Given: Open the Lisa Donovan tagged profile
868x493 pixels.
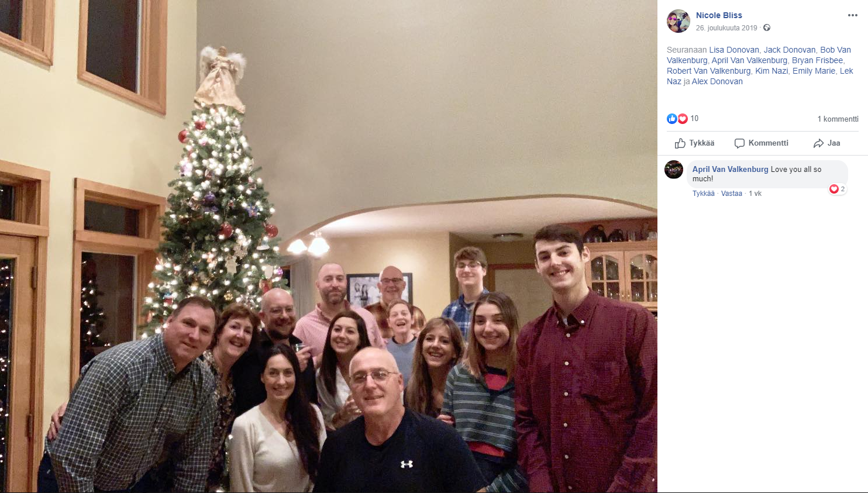Looking at the screenshot, I should coord(734,50).
